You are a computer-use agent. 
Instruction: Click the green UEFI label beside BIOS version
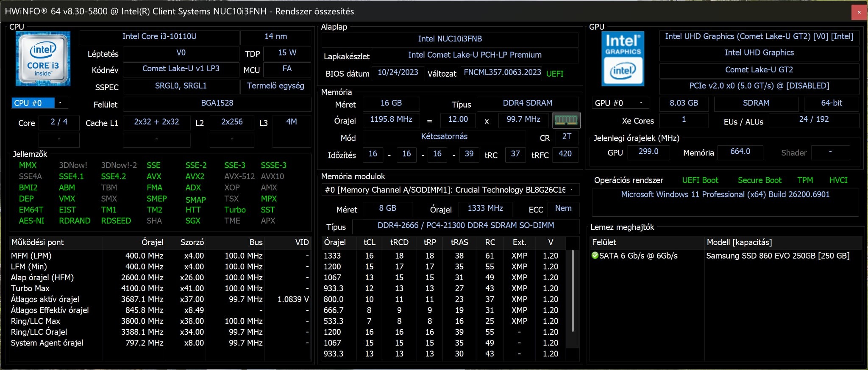[x=555, y=74]
